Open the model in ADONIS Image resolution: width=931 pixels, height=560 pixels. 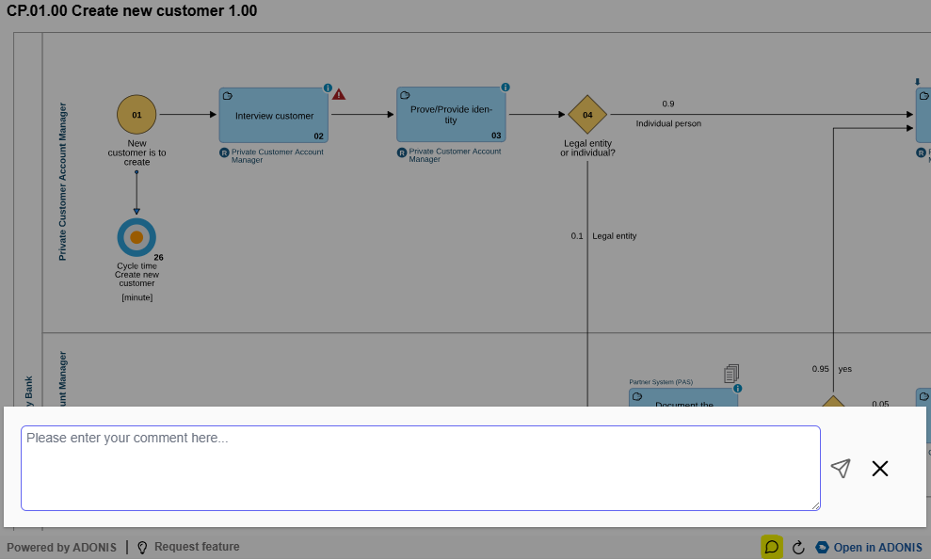click(869, 547)
